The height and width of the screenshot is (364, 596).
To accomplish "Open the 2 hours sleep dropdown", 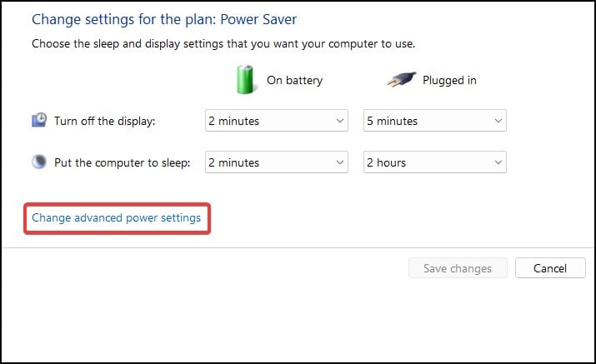I will coord(435,162).
